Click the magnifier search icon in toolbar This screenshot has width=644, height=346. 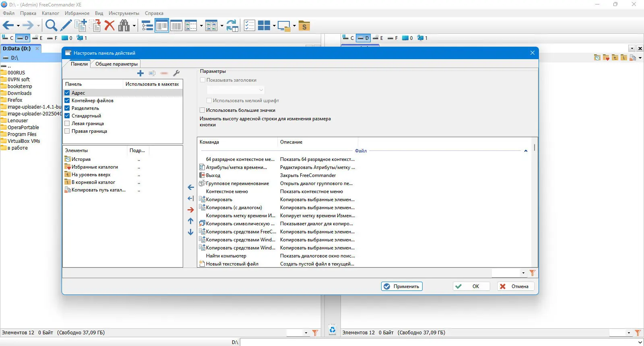[51, 26]
